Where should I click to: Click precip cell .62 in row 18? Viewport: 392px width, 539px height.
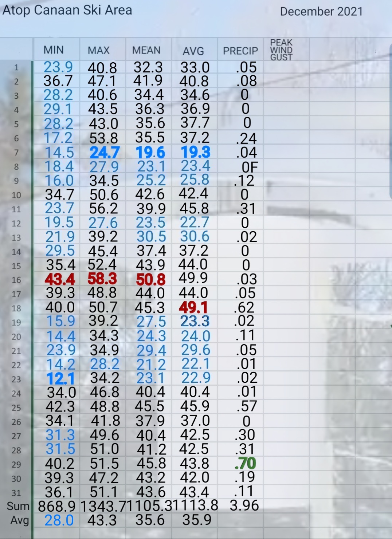[x=244, y=308]
